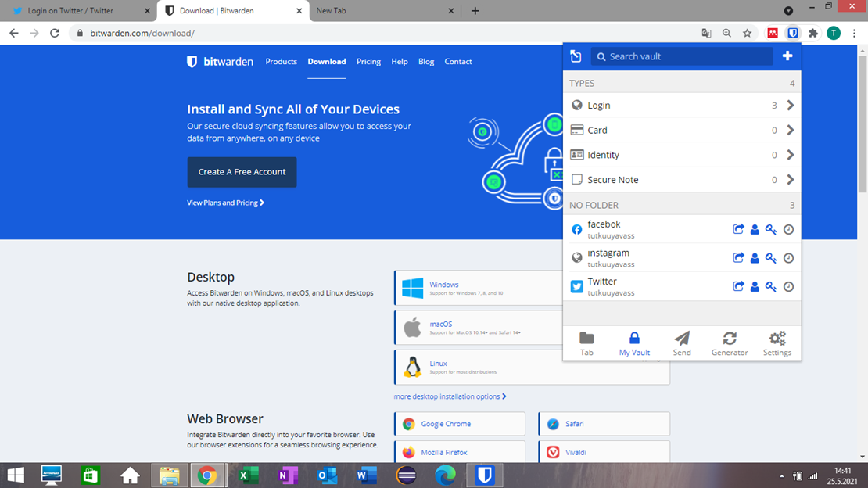Get the Google Chrome extension

(460, 424)
